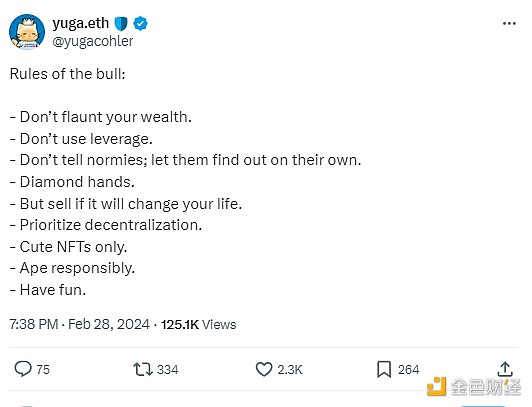Click the reply speech bubble icon
This screenshot has width=532, height=407.
(x=23, y=369)
